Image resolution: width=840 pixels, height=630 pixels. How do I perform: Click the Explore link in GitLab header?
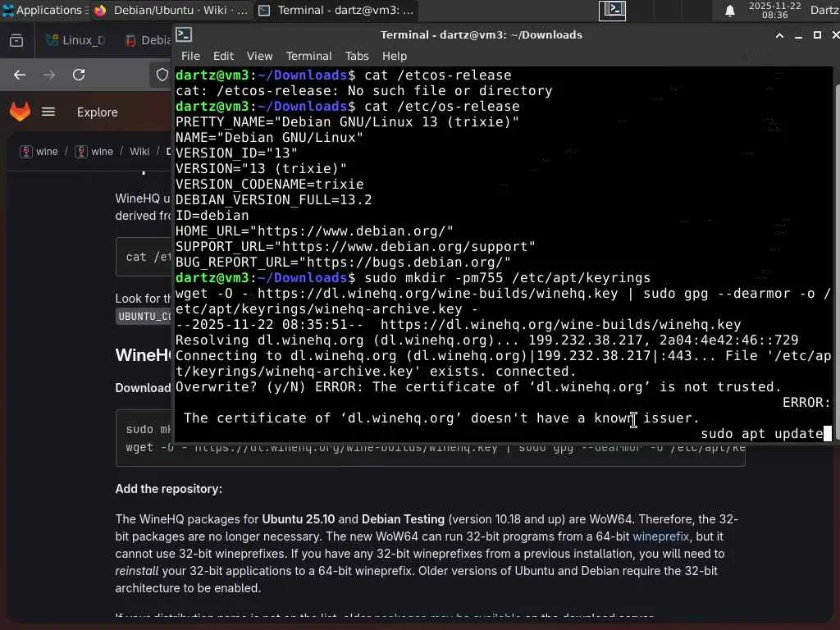[x=97, y=112]
